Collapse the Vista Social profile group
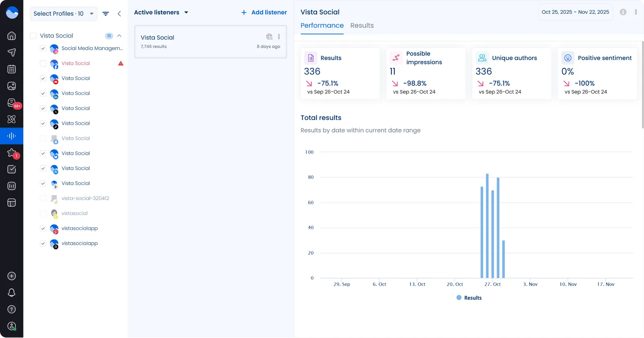 pos(119,36)
